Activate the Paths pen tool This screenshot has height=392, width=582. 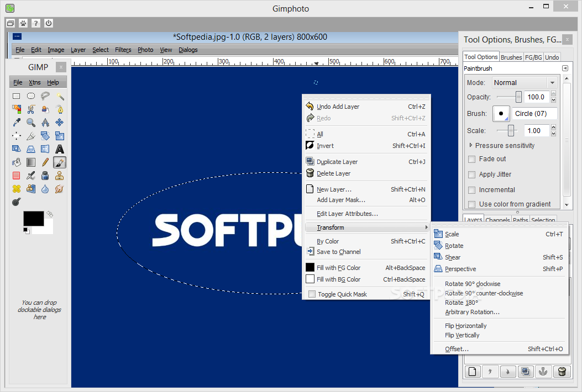pyautogui.click(x=60, y=109)
